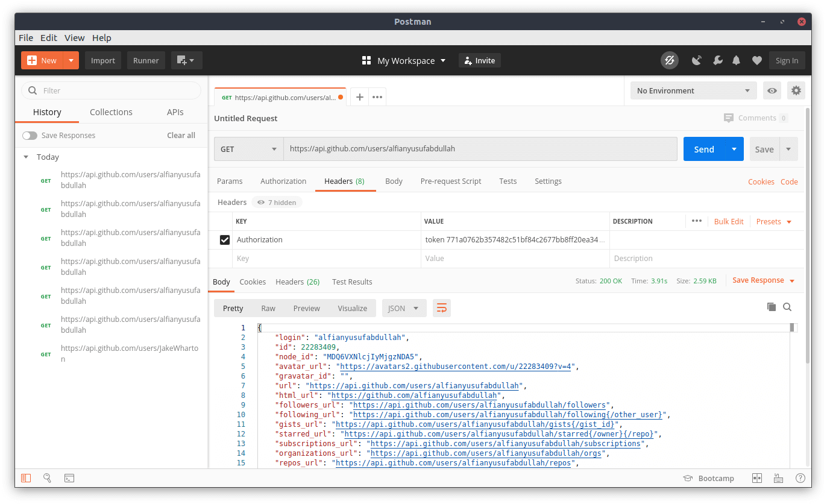Open the Save Response dropdown
The height and width of the screenshot is (504, 827).
764,280
